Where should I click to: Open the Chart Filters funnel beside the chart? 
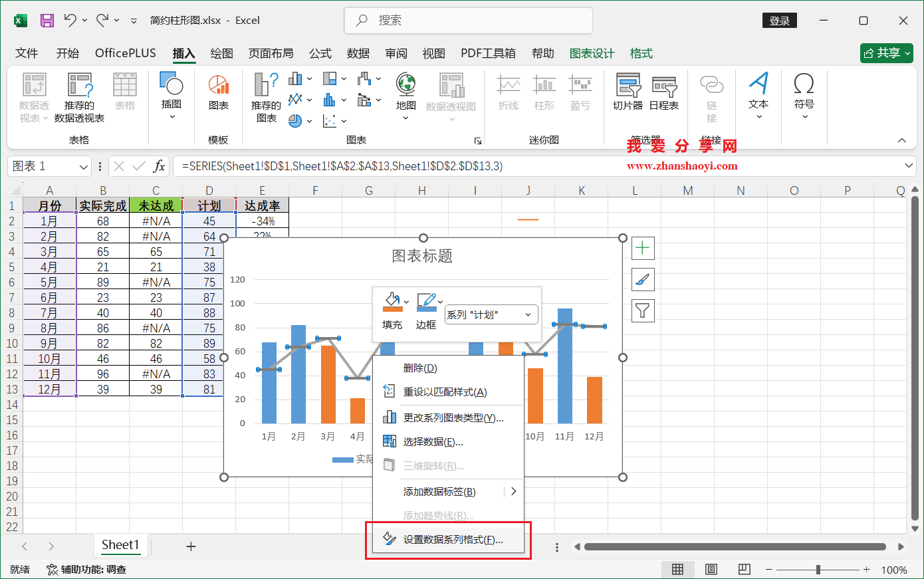[641, 310]
